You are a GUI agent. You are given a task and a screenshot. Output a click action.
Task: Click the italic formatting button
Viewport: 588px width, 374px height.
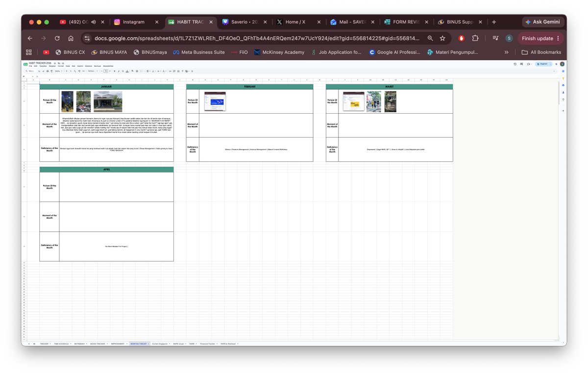(x=118, y=71)
